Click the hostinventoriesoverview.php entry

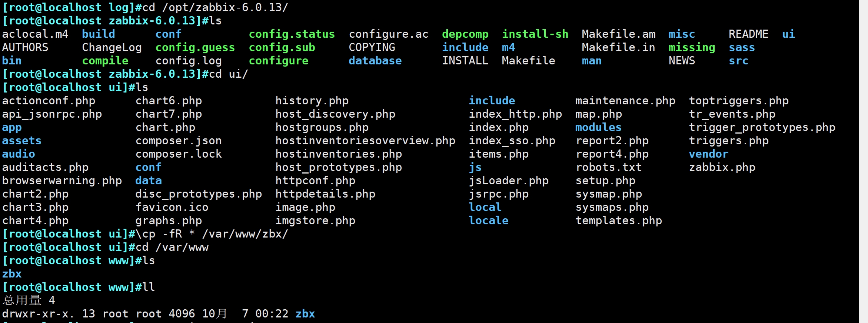pos(365,141)
